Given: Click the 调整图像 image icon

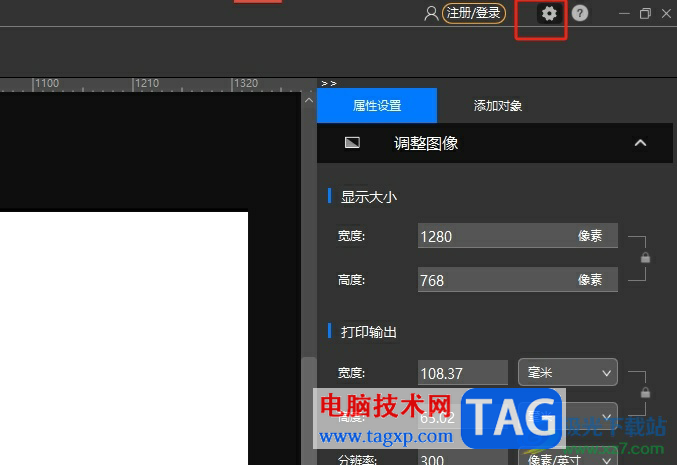Looking at the screenshot, I should coord(352,142).
